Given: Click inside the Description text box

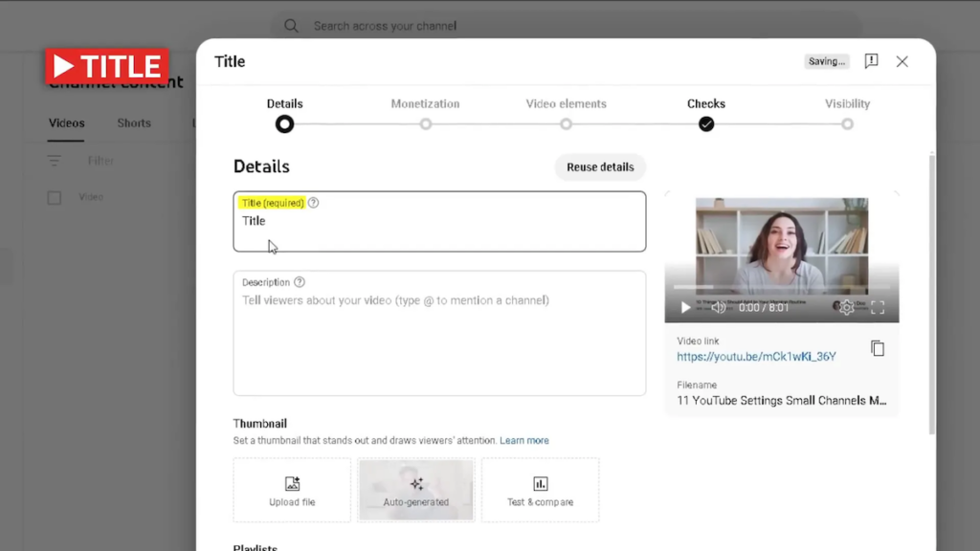Looking at the screenshot, I should (x=439, y=344).
